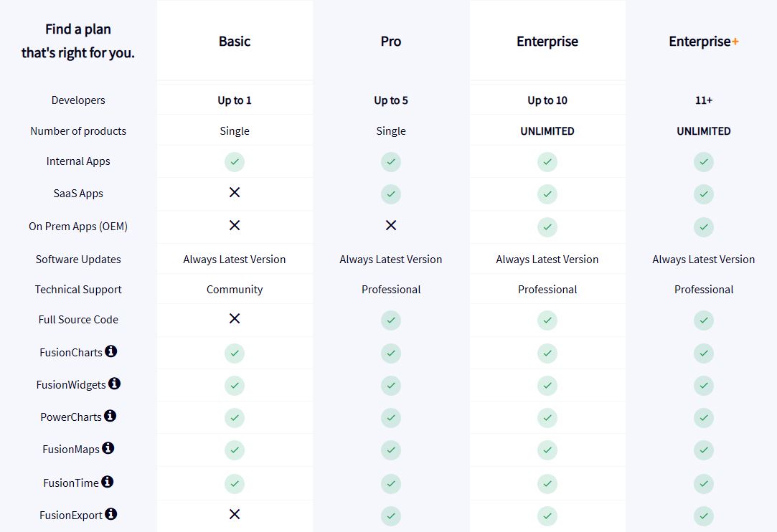Click the Internal Apps checkmark under Basic

pos(235,162)
